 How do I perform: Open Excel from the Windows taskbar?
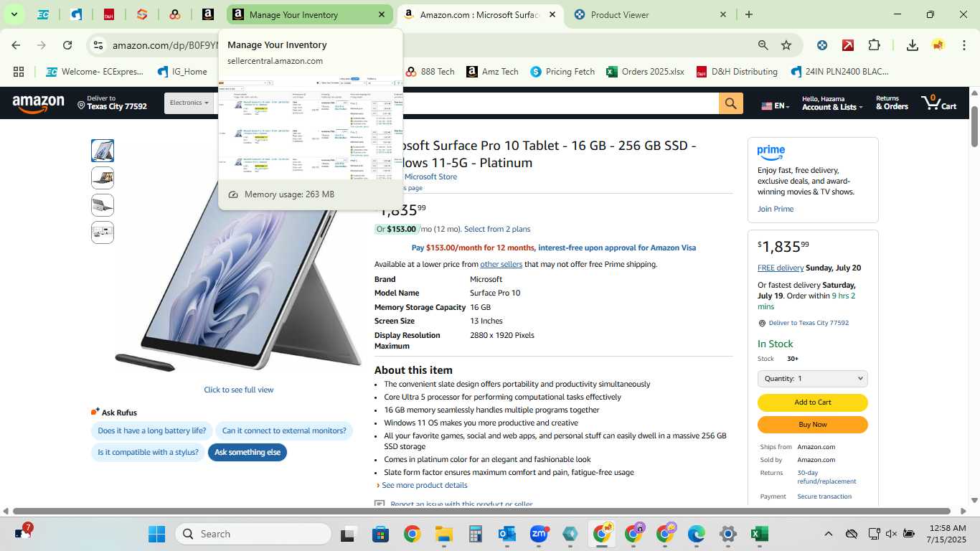click(x=759, y=534)
